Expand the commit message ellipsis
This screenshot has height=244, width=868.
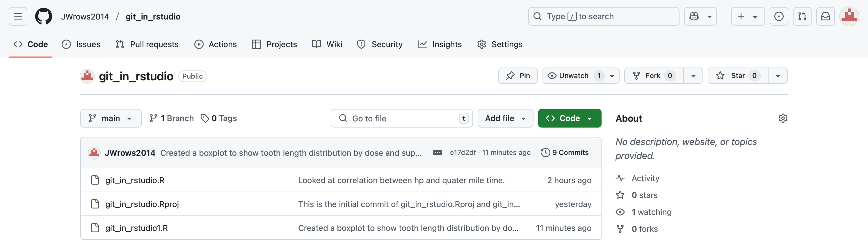(437, 153)
